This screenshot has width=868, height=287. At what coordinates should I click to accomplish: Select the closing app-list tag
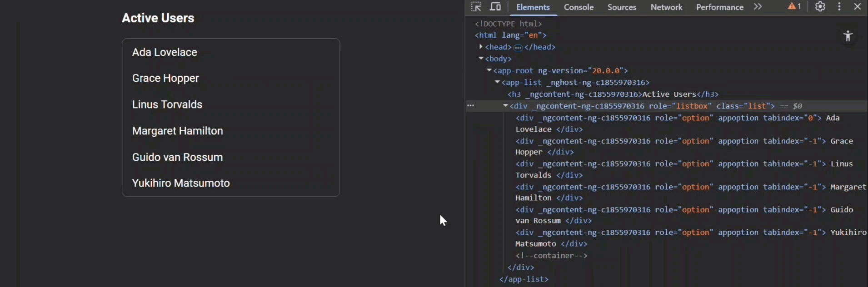pos(524,279)
